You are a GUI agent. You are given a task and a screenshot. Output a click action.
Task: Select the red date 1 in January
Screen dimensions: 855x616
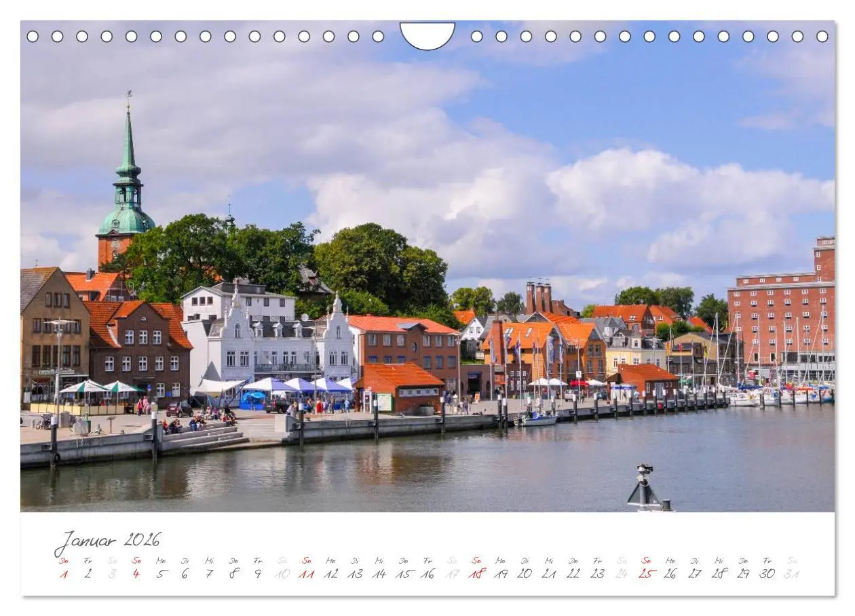(x=64, y=574)
